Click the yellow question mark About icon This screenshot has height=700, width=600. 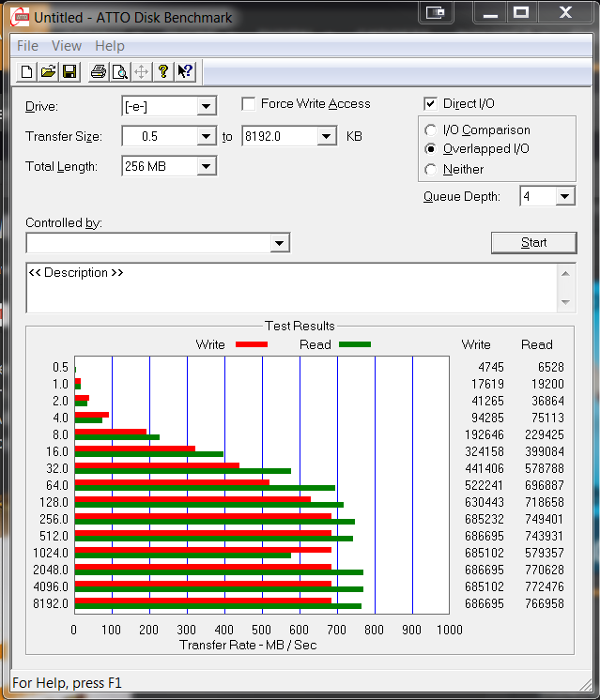click(x=163, y=71)
